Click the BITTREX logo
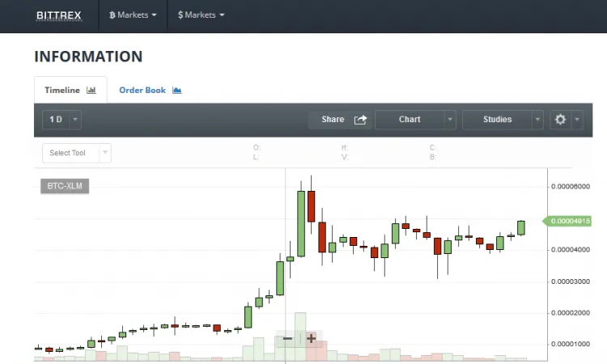The image size is (607, 364). point(59,15)
